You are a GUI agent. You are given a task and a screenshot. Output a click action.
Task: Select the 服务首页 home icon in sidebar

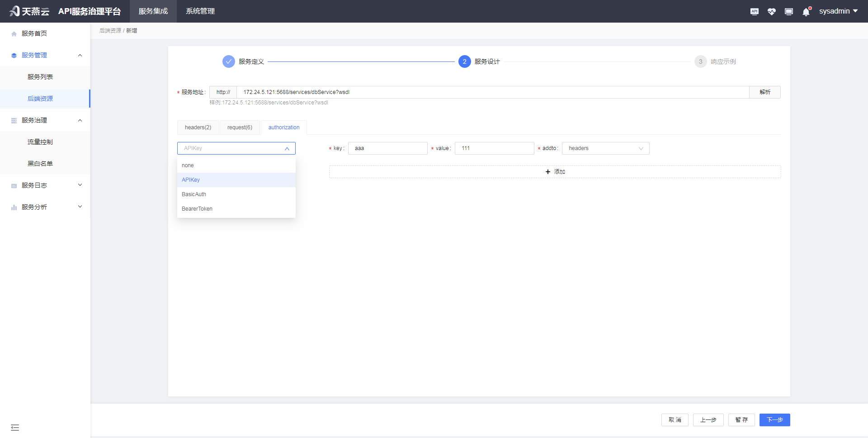(14, 33)
